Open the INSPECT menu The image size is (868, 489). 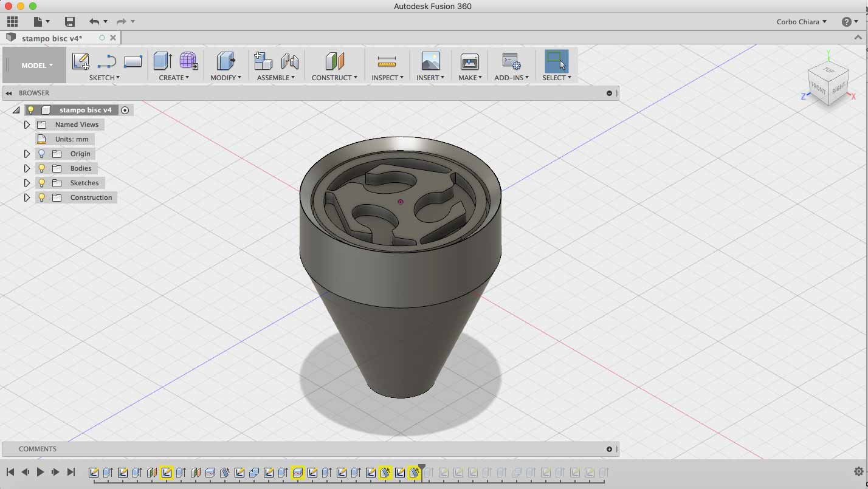pyautogui.click(x=387, y=78)
